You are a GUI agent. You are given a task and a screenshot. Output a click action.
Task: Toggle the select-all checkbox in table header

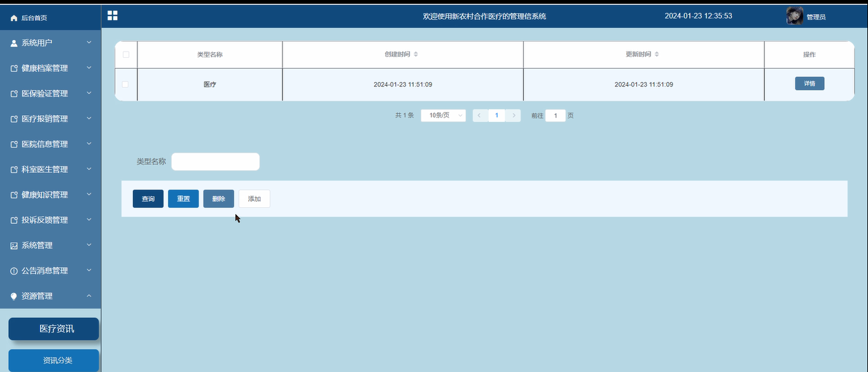coord(126,55)
